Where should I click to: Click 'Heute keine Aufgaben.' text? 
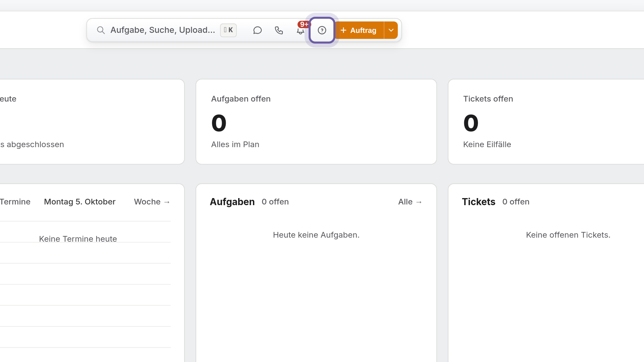pos(316,235)
